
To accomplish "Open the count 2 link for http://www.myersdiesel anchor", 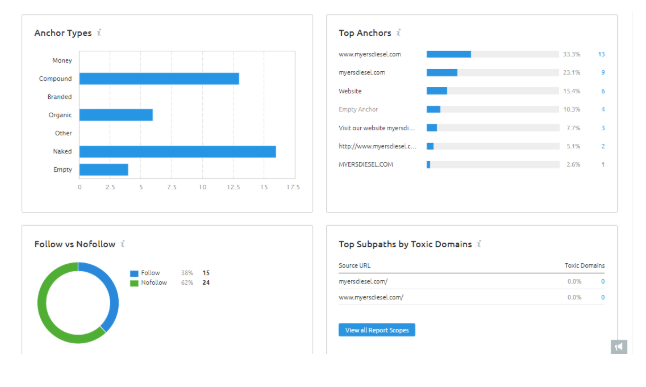I will (603, 146).
